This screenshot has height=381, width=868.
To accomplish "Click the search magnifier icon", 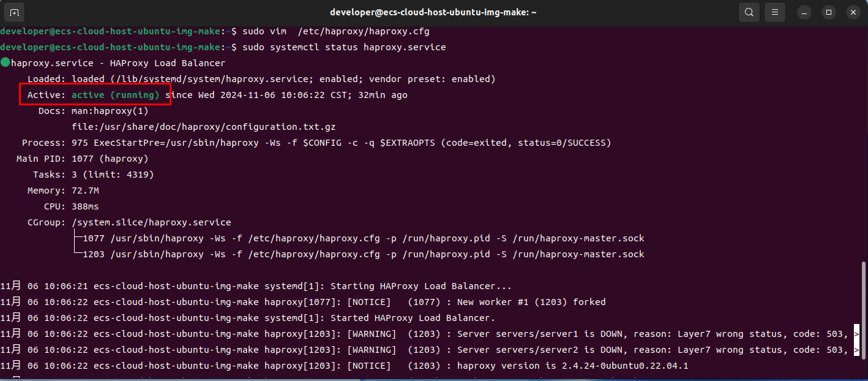I will point(749,12).
